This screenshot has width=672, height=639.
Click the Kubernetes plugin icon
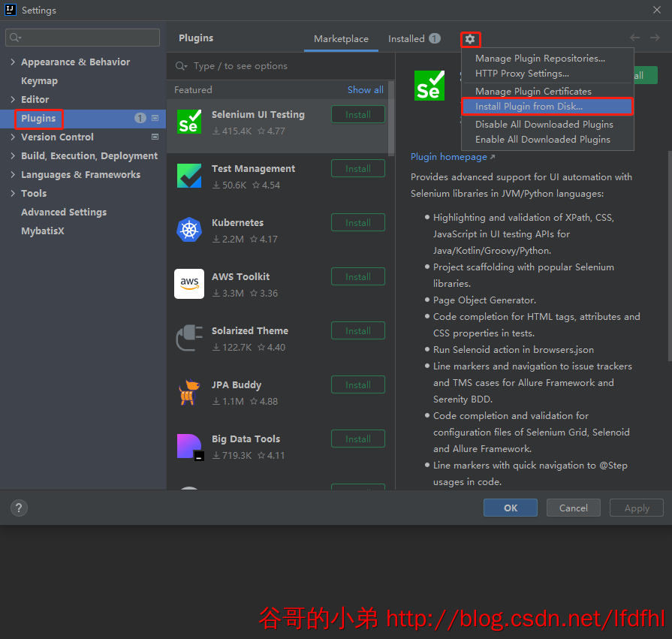pyautogui.click(x=189, y=230)
